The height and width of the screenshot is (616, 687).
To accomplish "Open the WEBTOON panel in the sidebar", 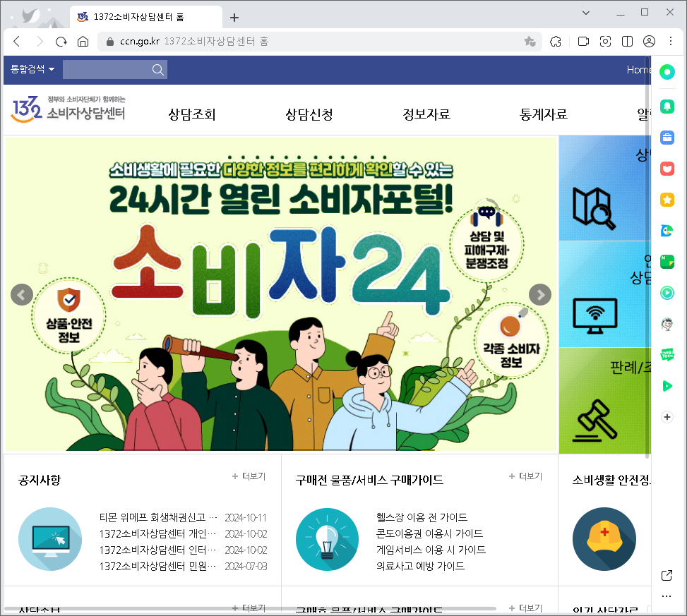I will (x=667, y=355).
